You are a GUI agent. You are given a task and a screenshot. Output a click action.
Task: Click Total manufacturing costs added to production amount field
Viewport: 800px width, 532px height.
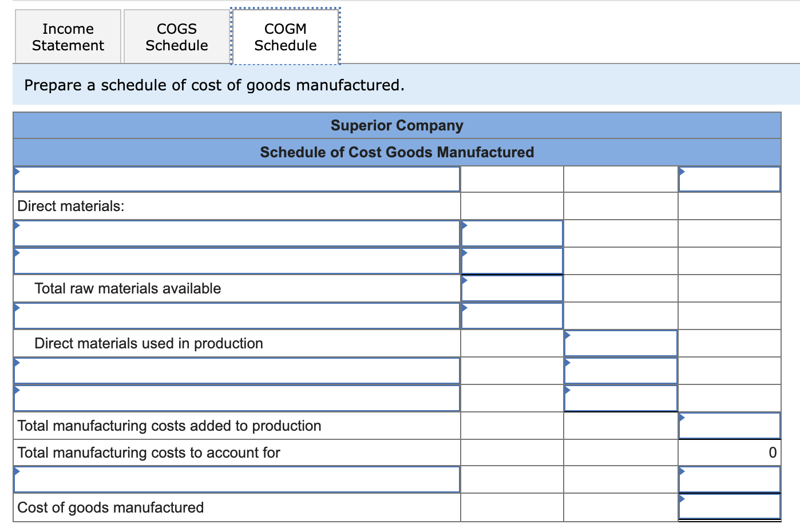point(730,426)
